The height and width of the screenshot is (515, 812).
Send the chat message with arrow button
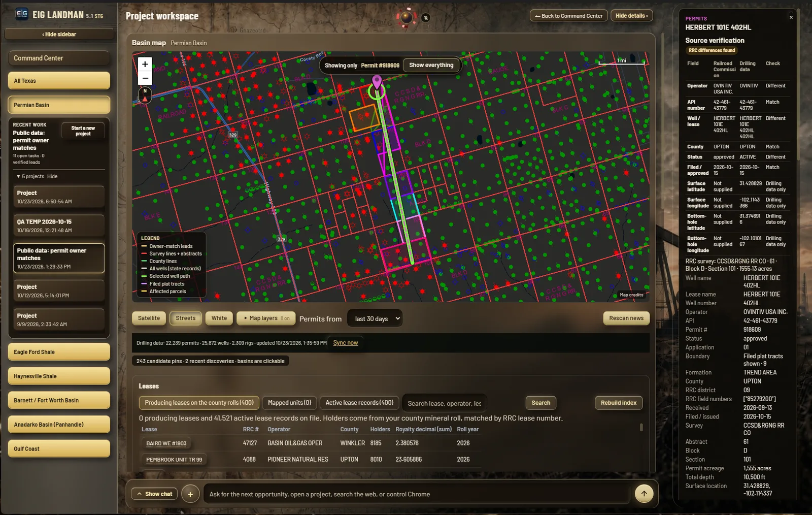pyautogui.click(x=644, y=493)
